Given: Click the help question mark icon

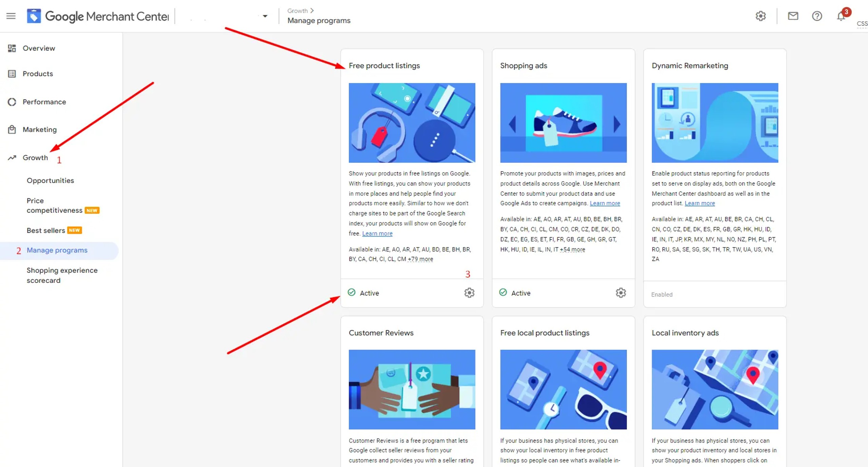Looking at the screenshot, I should point(817,16).
